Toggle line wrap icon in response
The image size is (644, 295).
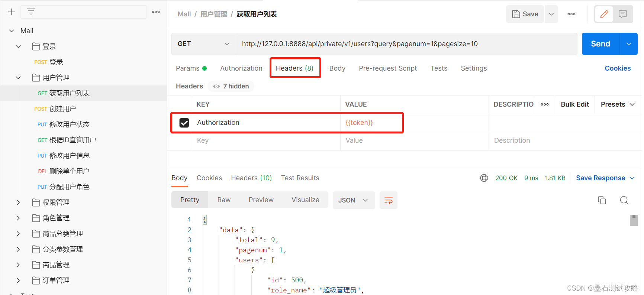[x=388, y=200]
